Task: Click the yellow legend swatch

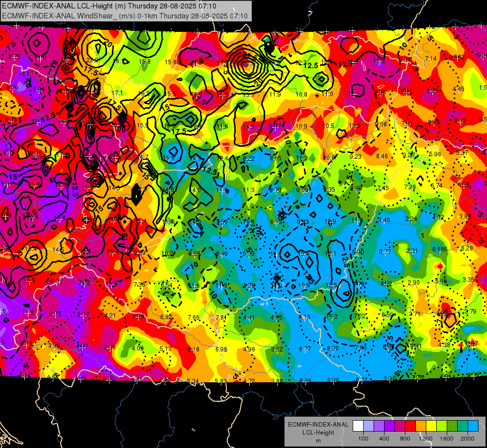Action: (x=431, y=426)
